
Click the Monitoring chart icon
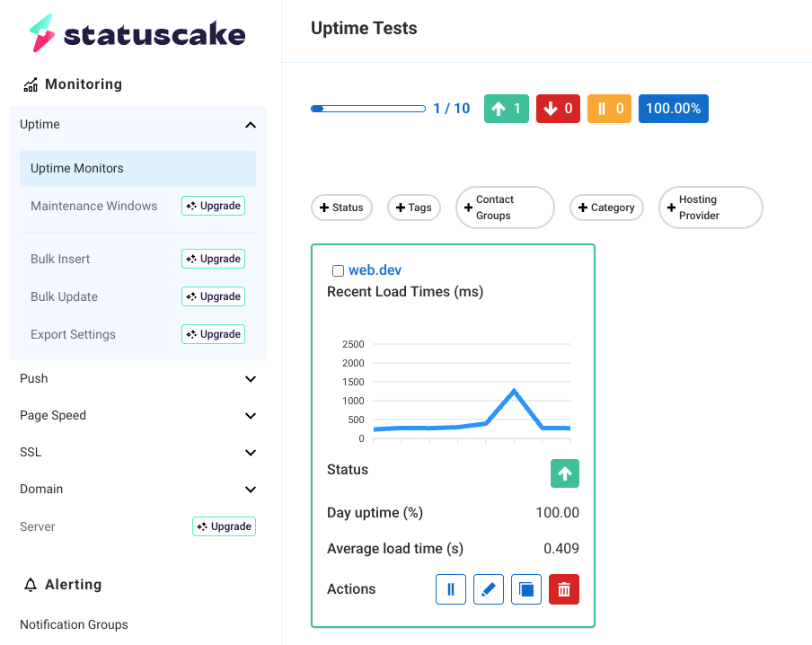[x=31, y=84]
